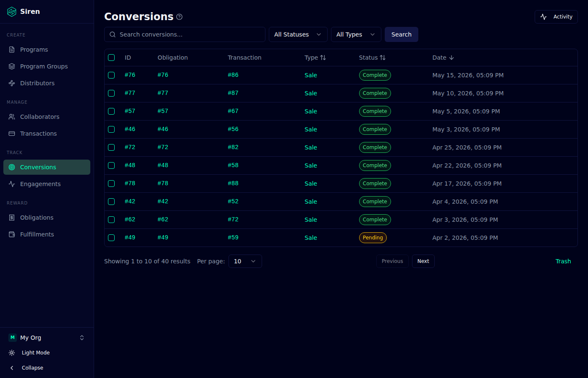
Task: Open the All Types dropdown
Action: point(356,34)
